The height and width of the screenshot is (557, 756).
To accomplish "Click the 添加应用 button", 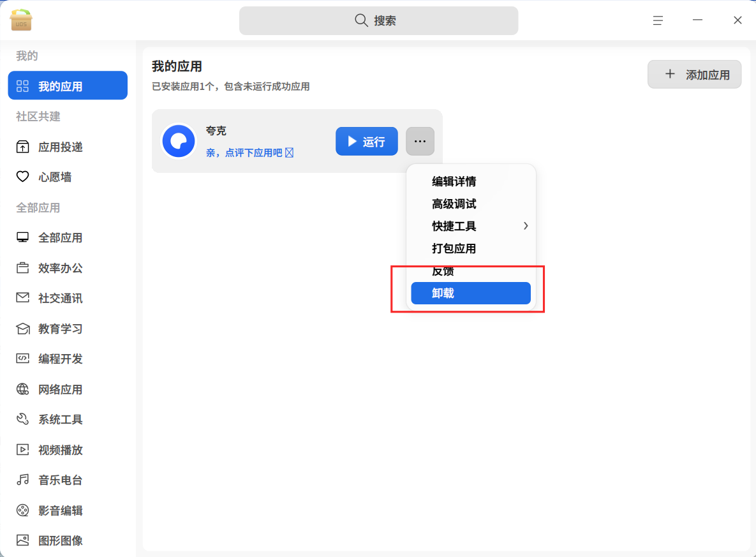I will pos(694,74).
